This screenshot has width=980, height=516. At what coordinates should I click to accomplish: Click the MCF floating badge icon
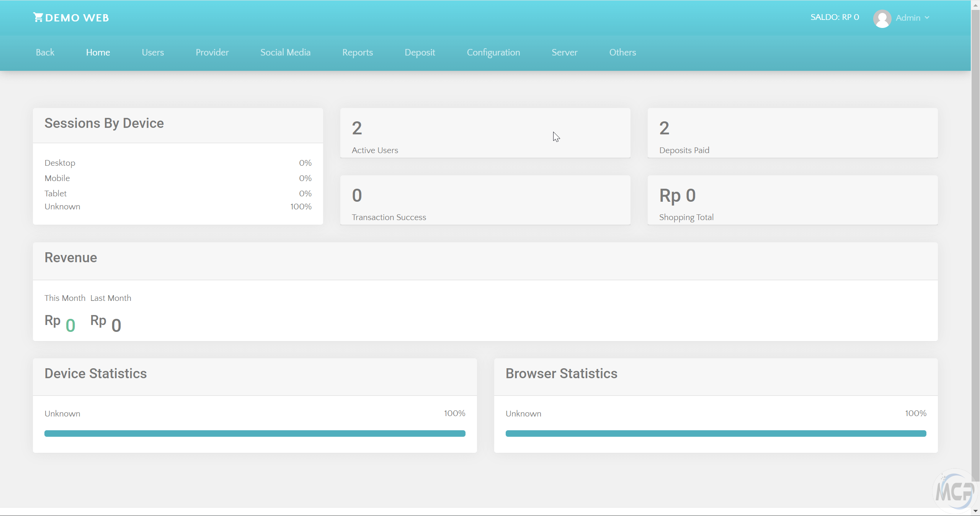coord(955,491)
